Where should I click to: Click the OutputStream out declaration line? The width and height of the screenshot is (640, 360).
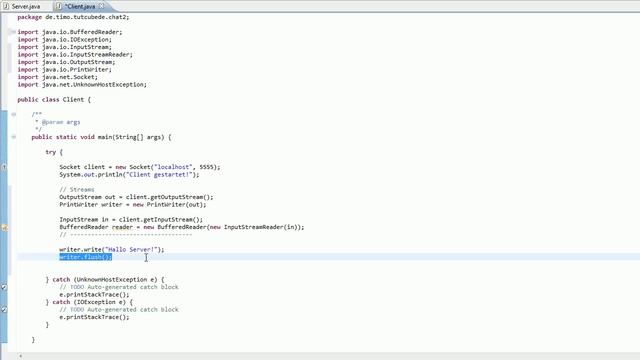tap(136, 197)
